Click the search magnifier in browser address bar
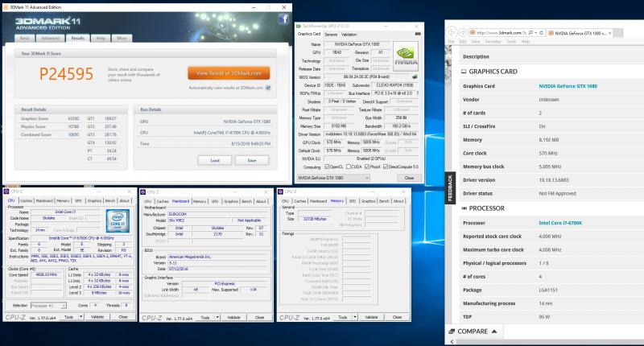The width and height of the screenshot is (644, 346). pos(530,32)
